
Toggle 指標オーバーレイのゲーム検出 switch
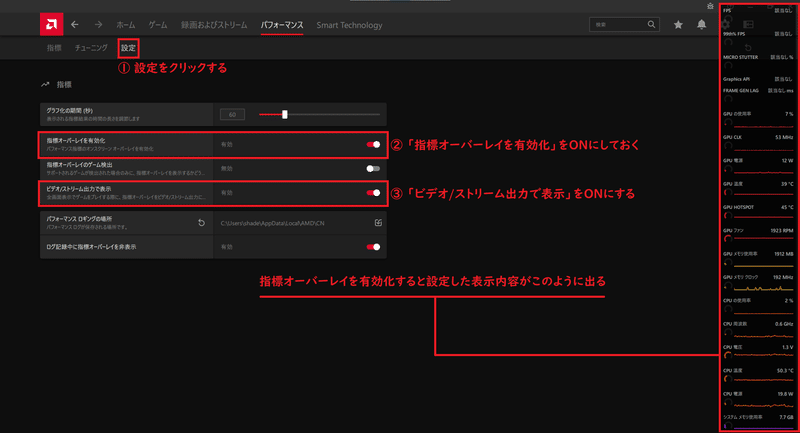point(373,168)
